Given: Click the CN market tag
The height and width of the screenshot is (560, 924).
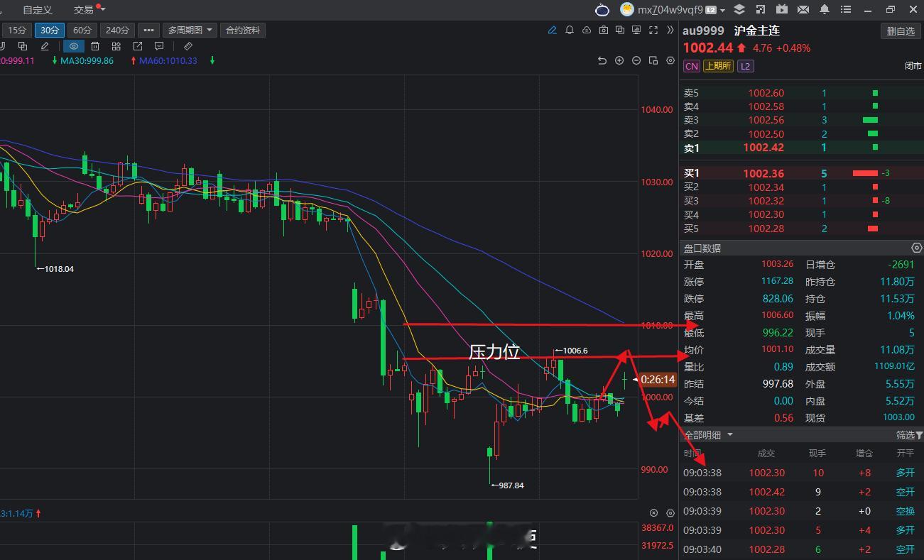Looking at the screenshot, I should pyautogui.click(x=691, y=66).
